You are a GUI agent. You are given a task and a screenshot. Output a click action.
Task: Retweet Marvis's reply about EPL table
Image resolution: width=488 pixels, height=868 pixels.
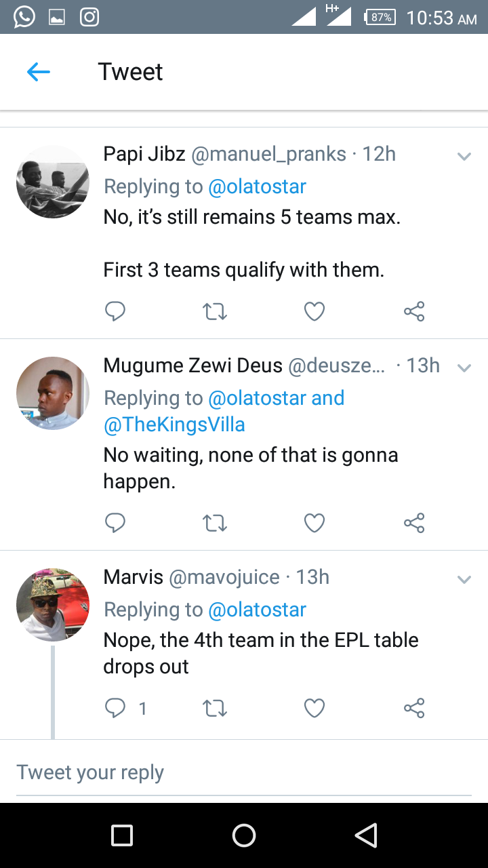pos(215,709)
